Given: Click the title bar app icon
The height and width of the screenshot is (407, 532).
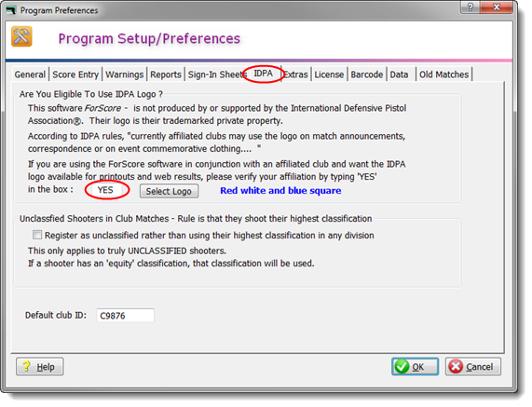Looking at the screenshot, I should point(11,10).
